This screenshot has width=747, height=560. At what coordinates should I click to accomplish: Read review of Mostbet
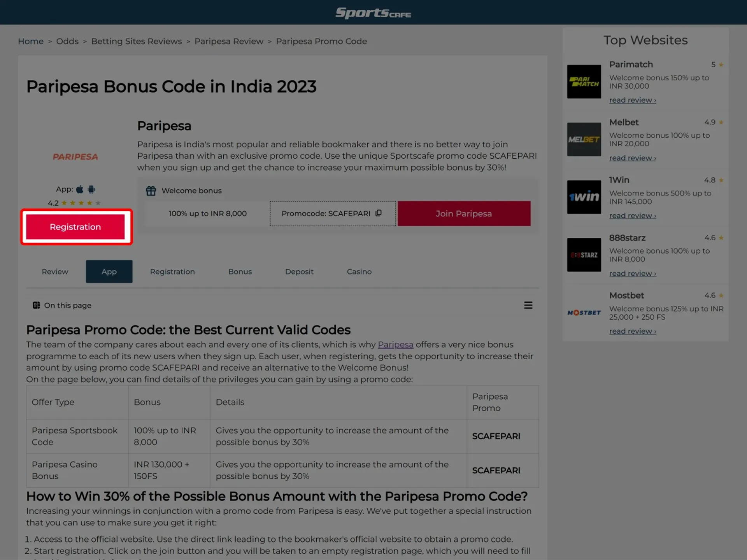[x=633, y=331]
